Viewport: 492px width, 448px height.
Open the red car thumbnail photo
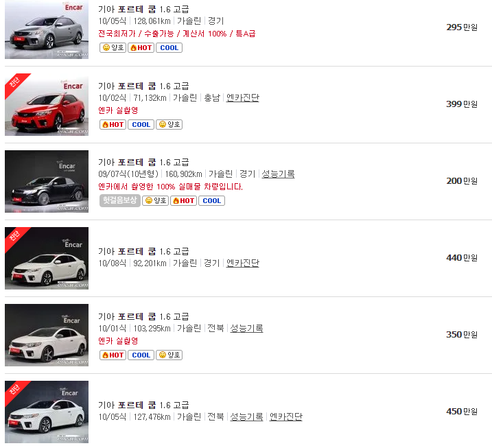pos(47,104)
